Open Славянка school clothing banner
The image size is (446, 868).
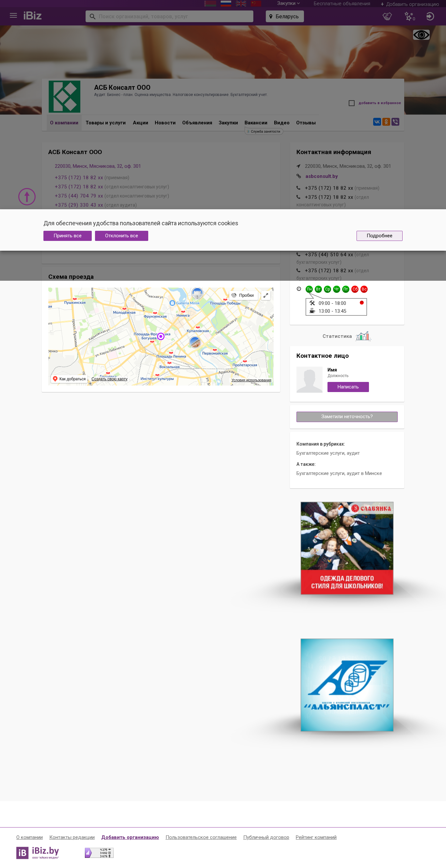[347, 548]
